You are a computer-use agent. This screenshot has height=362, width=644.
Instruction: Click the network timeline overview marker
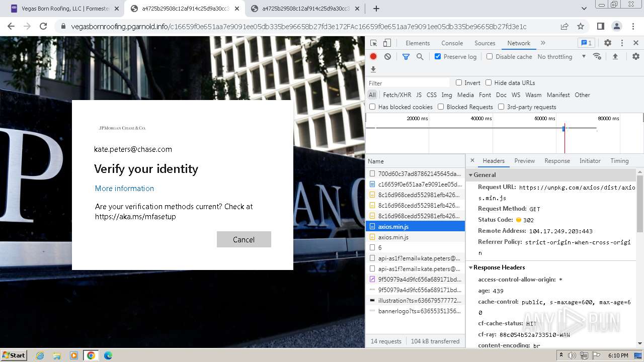click(564, 129)
